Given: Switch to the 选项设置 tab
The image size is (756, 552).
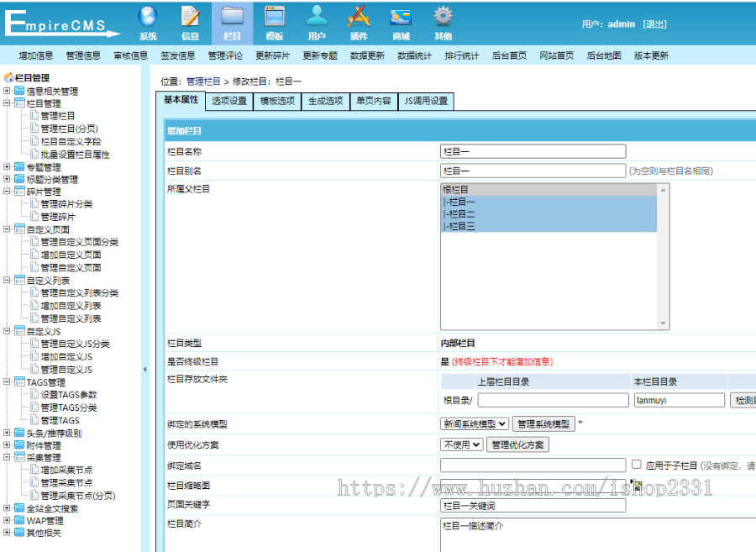Looking at the screenshot, I should (229, 101).
